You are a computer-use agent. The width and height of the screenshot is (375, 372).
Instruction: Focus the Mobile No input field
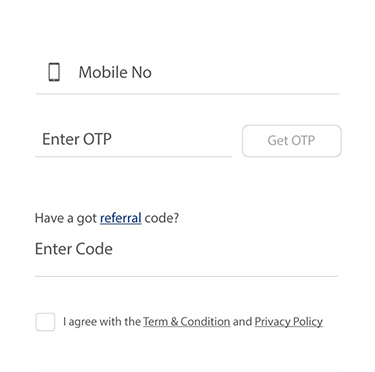click(x=188, y=73)
